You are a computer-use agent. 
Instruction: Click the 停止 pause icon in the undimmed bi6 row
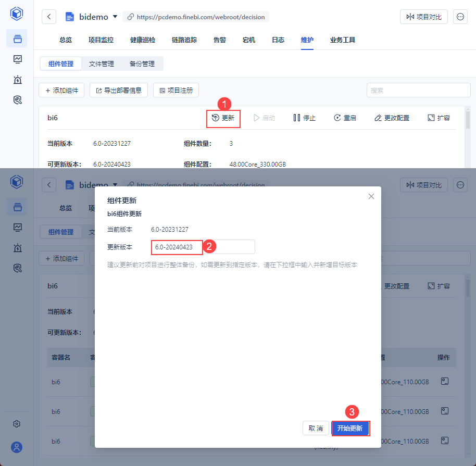(x=297, y=118)
